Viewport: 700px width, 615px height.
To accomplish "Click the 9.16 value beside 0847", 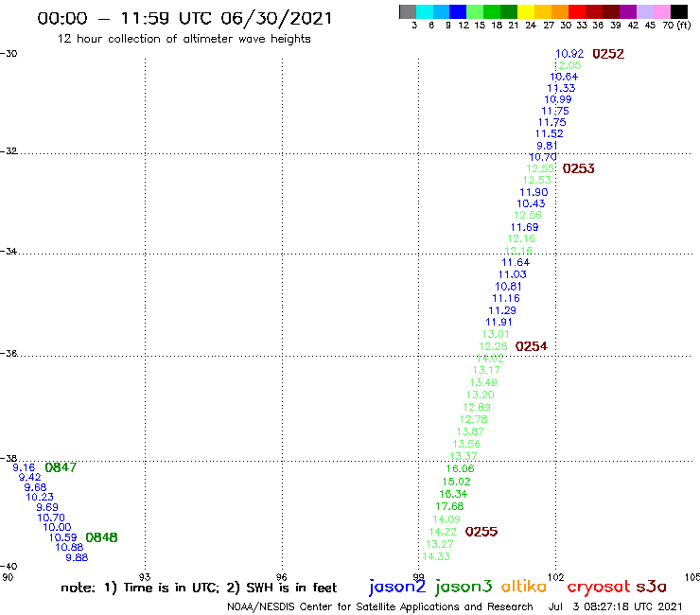I will click(24, 467).
